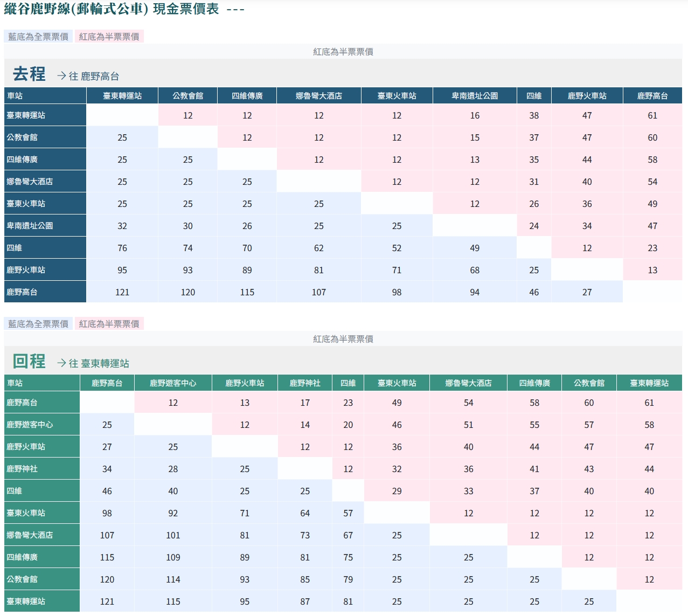The image size is (688, 616).
Task: Click 鹿野神社 row header in 回程 table
Action: click(x=22, y=469)
